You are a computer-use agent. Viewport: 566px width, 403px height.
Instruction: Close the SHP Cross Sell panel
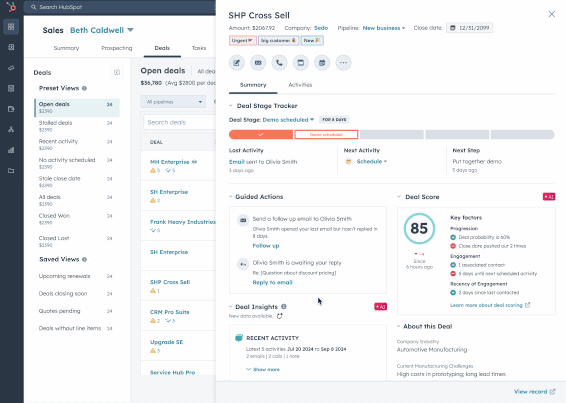point(552,14)
